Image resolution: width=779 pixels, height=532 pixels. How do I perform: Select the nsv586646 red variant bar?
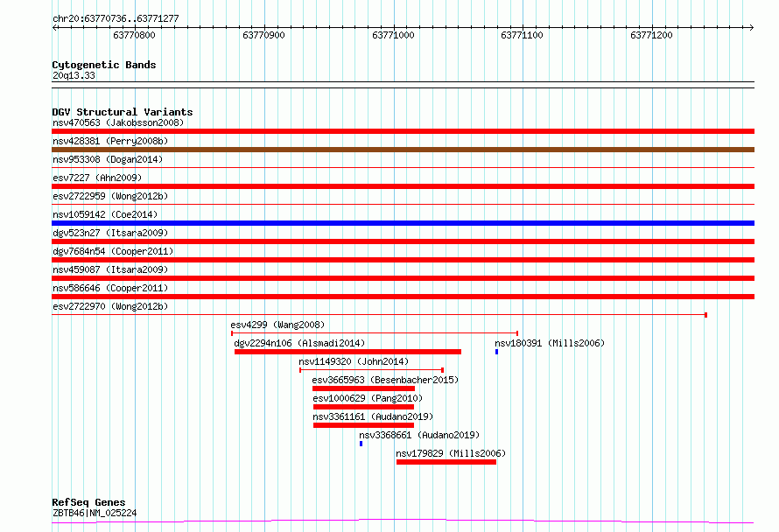tap(403, 297)
